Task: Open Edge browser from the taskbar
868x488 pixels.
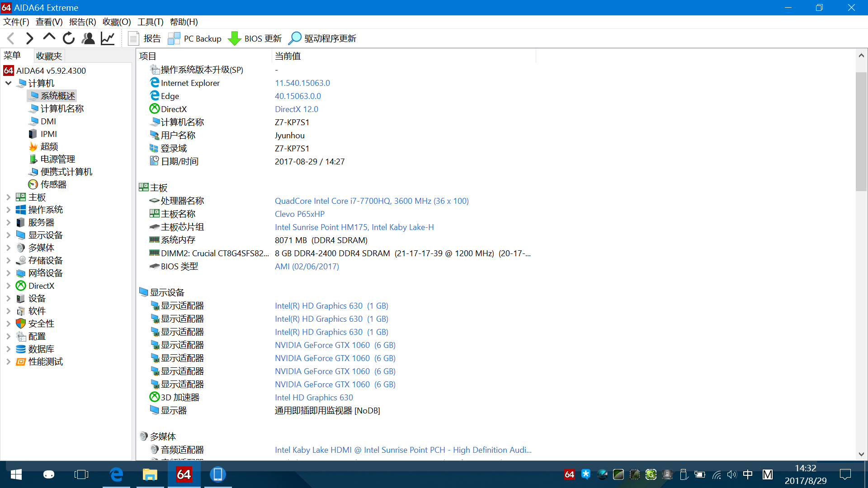Action: (116, 474)
